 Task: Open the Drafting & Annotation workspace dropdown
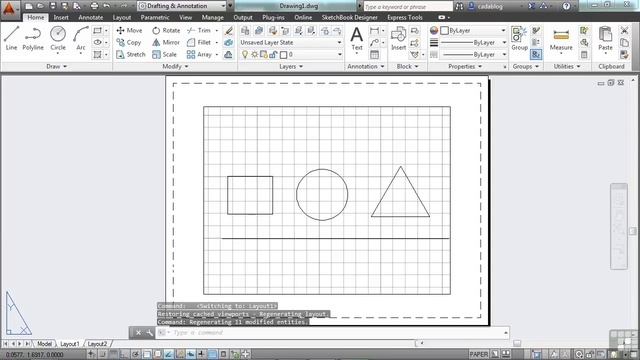tap(182, 6)
